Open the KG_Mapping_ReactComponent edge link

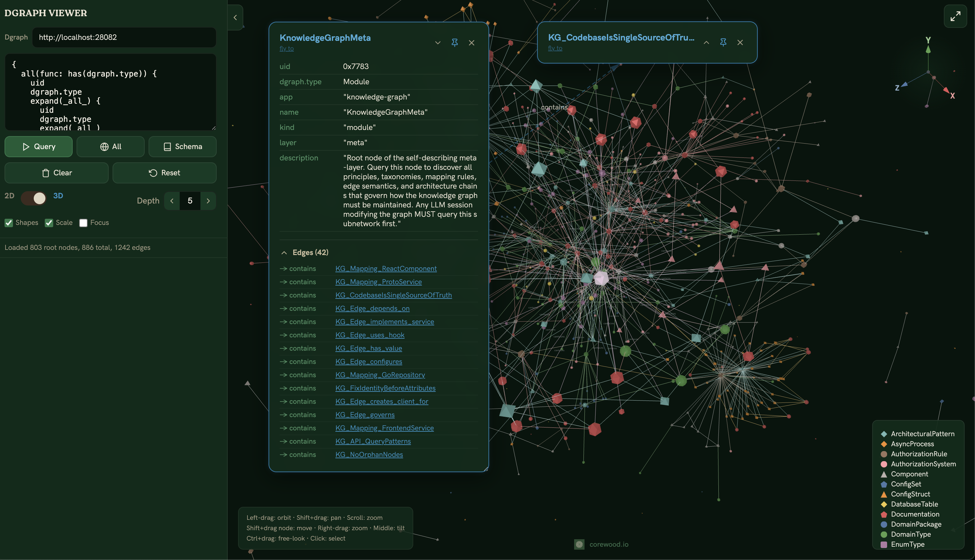click(386, 268)
